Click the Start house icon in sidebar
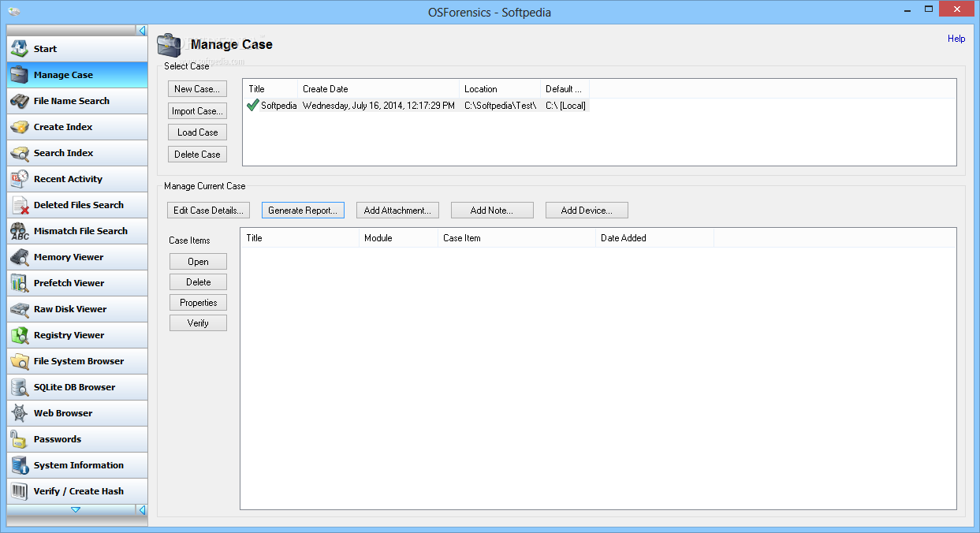This screenshot has width=980, height=533. click(20, 49)
